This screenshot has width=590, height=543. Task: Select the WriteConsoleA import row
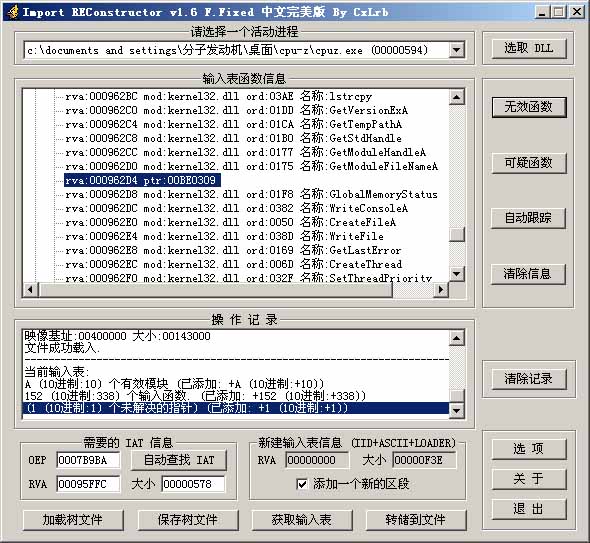click(236, 208)
